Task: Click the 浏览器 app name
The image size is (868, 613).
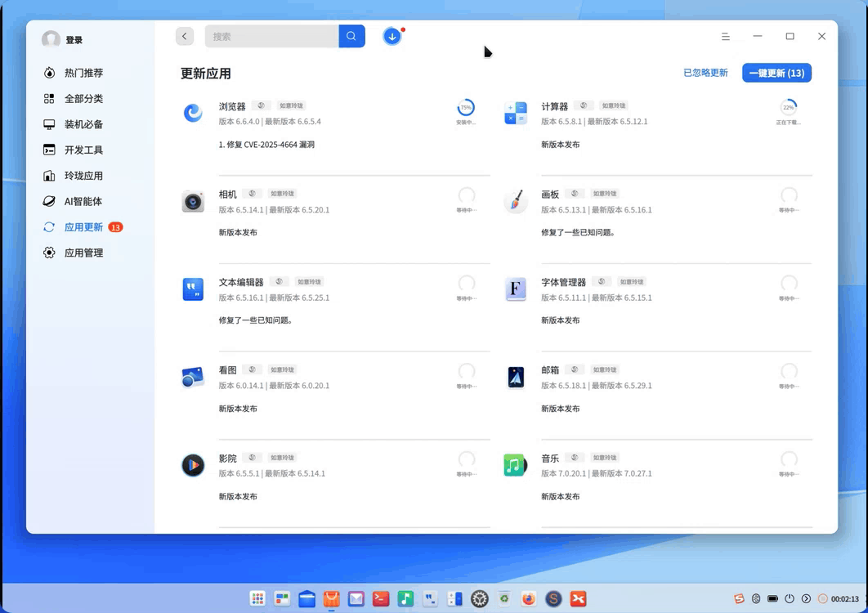Action: (x=232, y=106)
